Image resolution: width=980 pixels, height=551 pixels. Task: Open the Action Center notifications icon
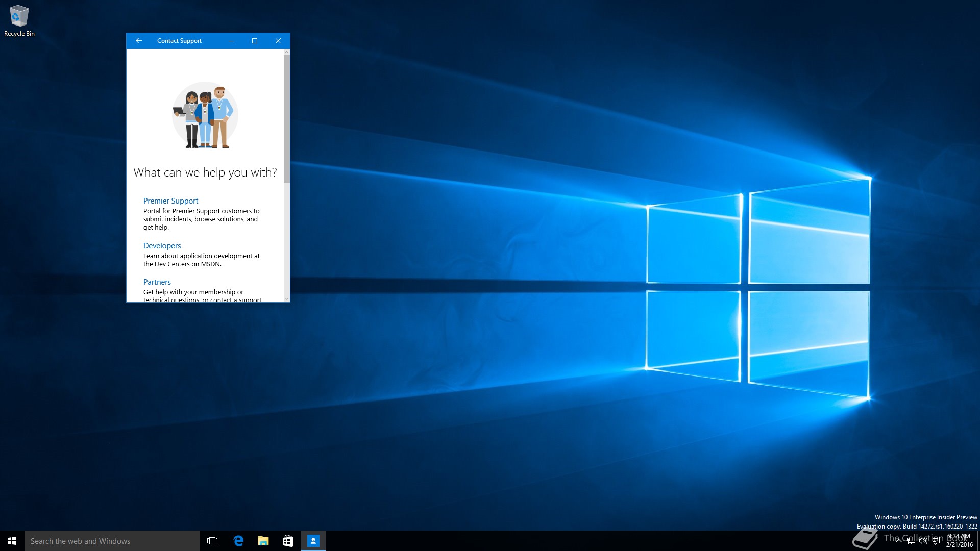936,541
